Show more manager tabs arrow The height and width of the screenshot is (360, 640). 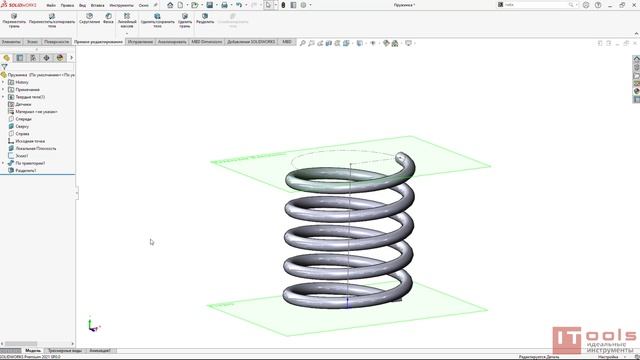point(71,58)
